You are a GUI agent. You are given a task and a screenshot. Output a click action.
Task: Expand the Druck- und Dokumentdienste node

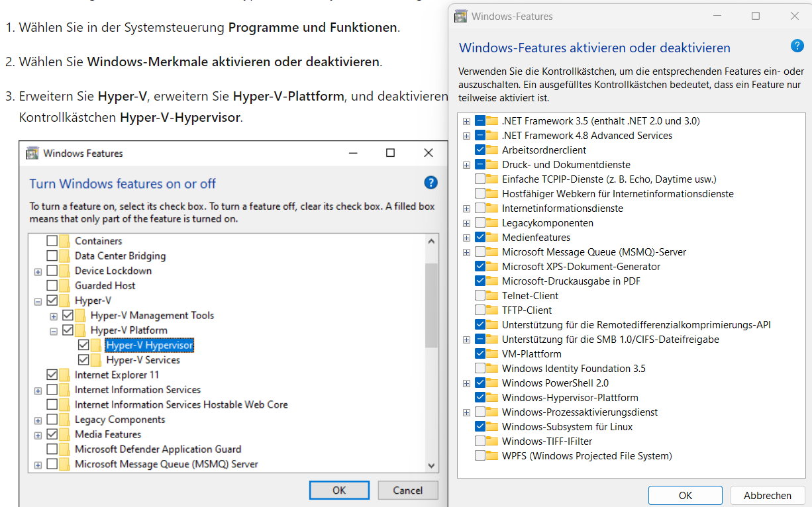[467, 165]
